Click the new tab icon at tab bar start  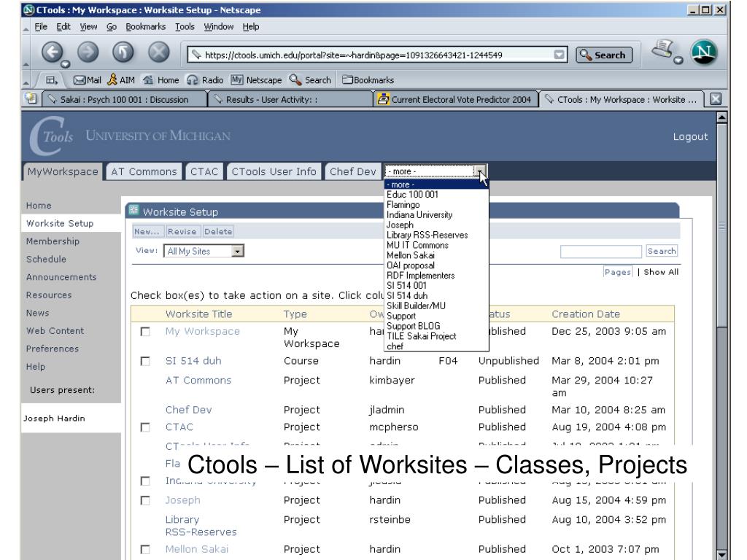click(31, 98)
